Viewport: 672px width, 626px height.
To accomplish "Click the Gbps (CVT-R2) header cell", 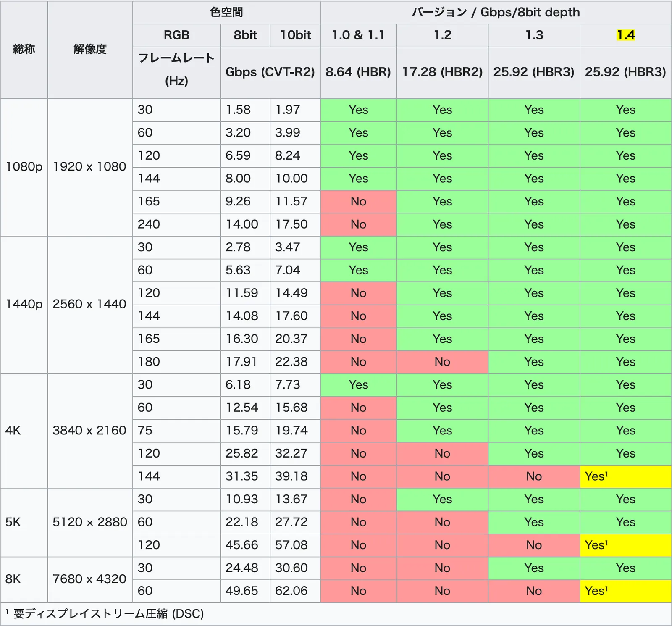I will [x=270, y=72].
